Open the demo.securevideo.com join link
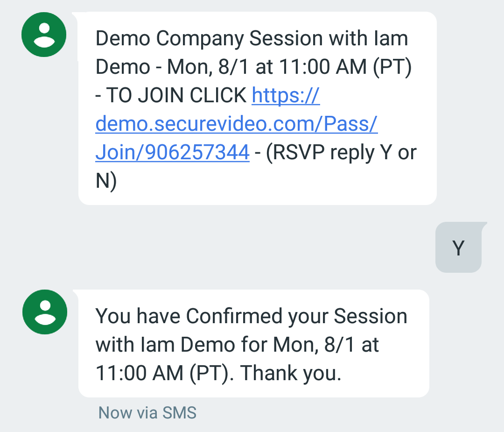This screenshot has width=504, height=432. 236,124
